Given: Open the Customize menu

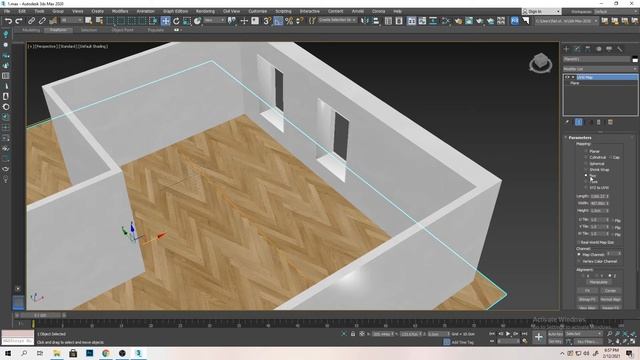Looking at the screenshot, I should tap(258, 11).
